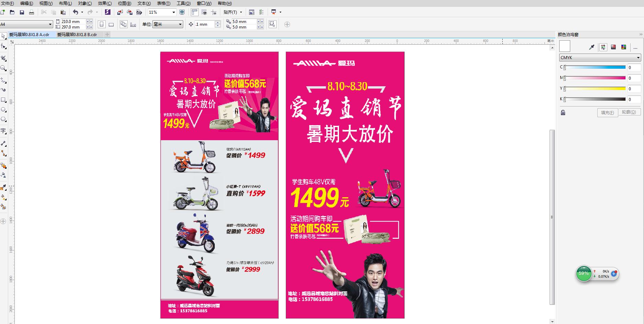Select the Crop tool
The height and width of the screenshot is (324, 644).
point(3,58)
